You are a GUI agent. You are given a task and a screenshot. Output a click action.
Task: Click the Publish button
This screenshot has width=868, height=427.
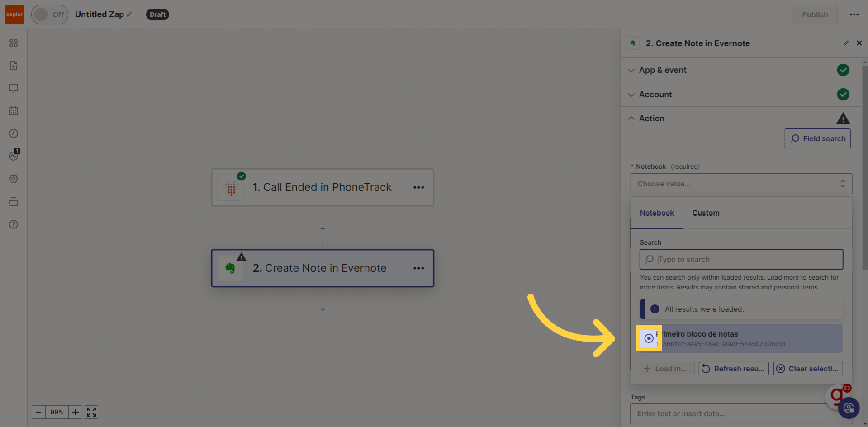coord(815,14)
